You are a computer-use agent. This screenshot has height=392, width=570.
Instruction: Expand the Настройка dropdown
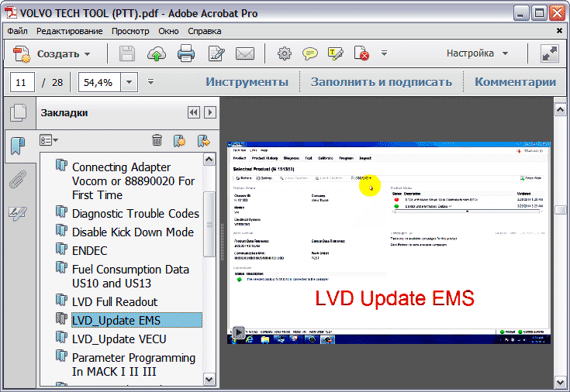coord(477,53)
